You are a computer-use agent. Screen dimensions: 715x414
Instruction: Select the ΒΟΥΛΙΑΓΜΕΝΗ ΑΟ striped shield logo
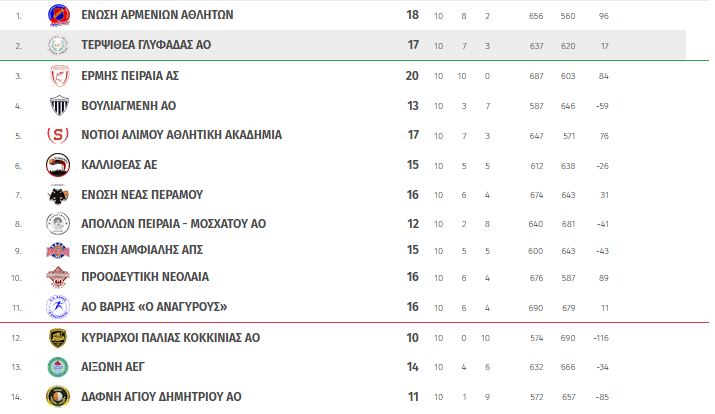pos(59,106)
